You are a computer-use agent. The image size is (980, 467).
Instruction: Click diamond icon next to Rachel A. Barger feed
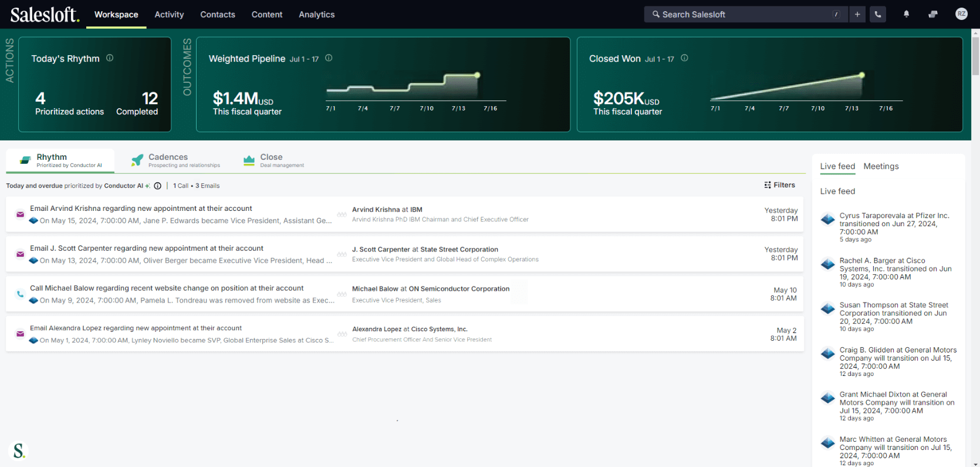[828, 264]
